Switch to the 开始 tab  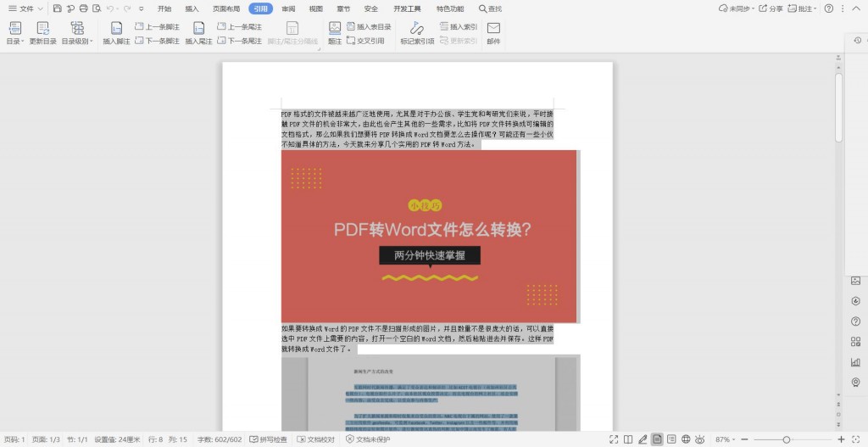164,8
